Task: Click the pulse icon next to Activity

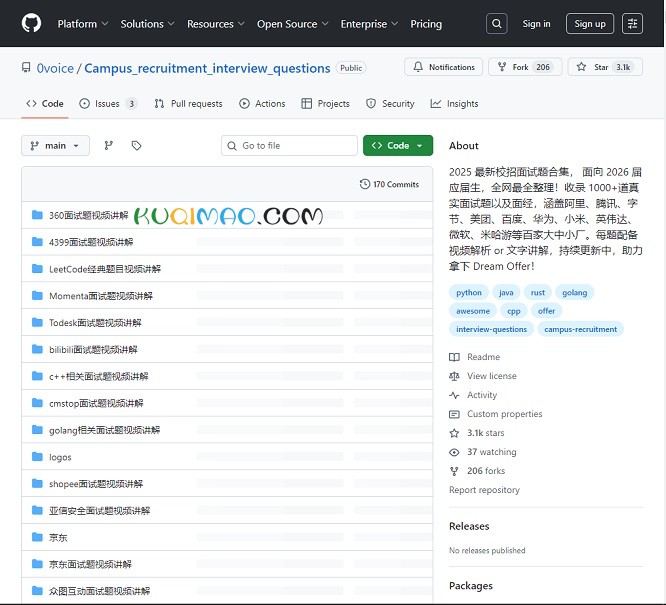Action: [454, 395]
